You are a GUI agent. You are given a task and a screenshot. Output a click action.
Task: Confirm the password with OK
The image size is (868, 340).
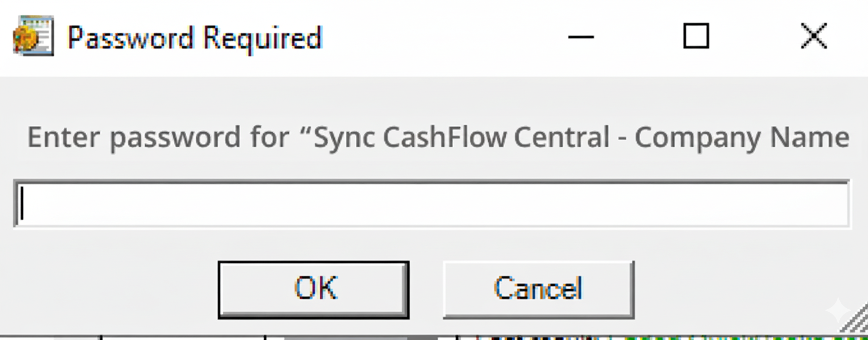[x=313, y=290]
